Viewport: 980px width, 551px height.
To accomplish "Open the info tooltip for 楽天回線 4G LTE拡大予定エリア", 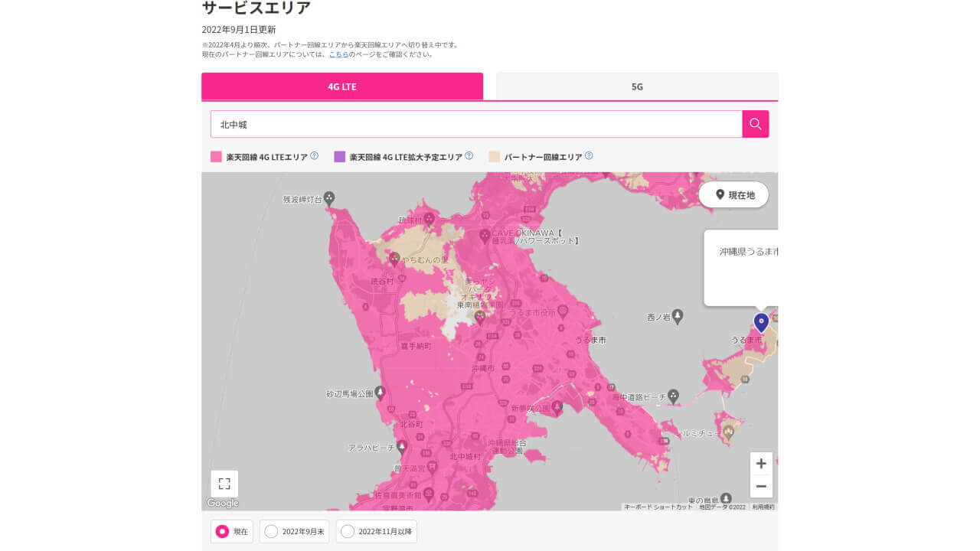I will (x=469, y=155).
